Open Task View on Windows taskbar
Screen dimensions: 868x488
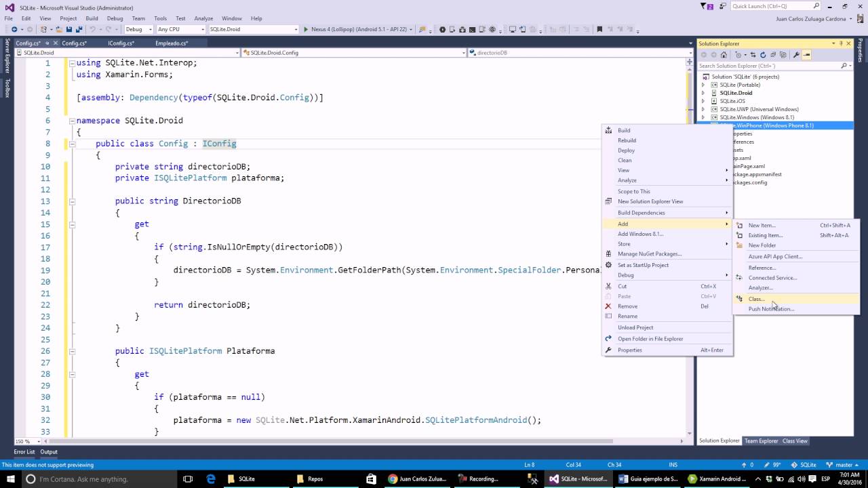point(189,479)
